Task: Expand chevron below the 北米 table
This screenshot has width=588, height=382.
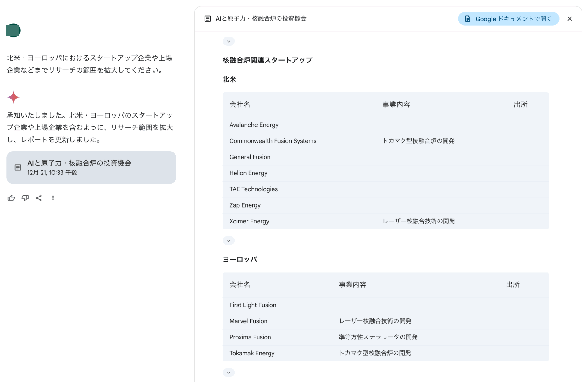Action: coord(228,241)
